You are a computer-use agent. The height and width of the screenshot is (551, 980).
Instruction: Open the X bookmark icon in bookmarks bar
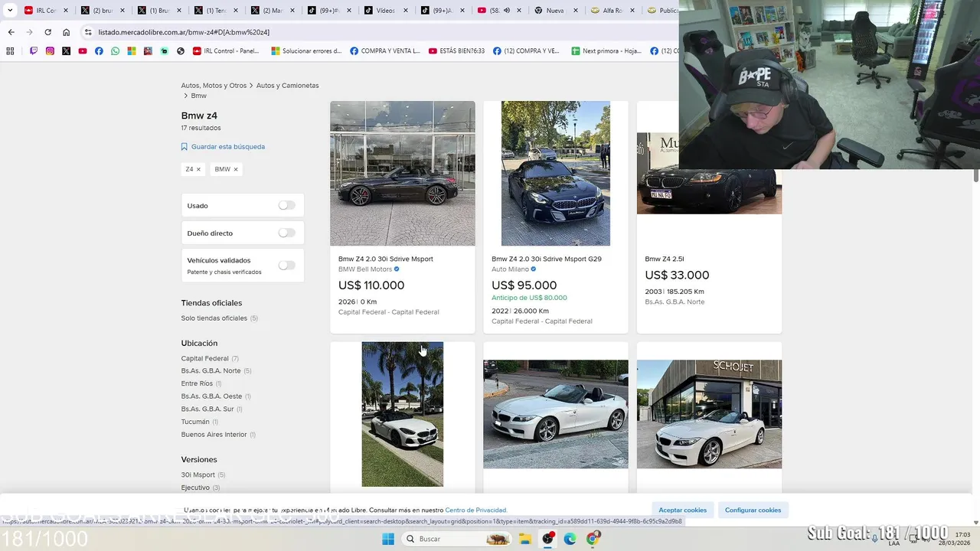pos(66,51)
